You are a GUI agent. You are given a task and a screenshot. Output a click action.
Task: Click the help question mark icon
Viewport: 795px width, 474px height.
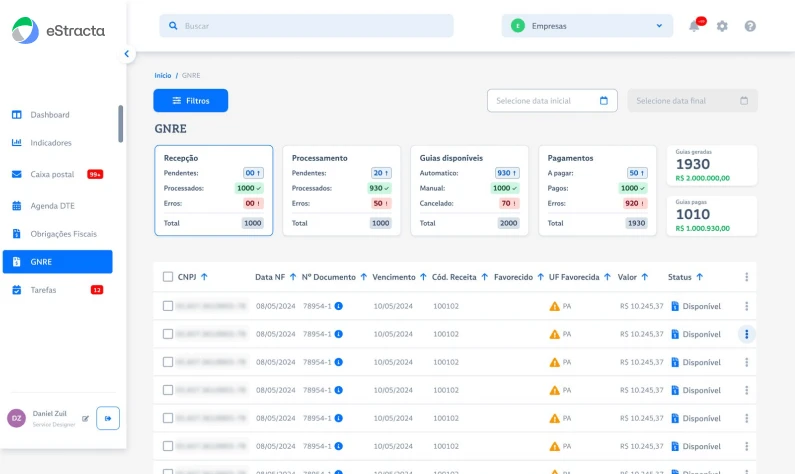(750, 26)
